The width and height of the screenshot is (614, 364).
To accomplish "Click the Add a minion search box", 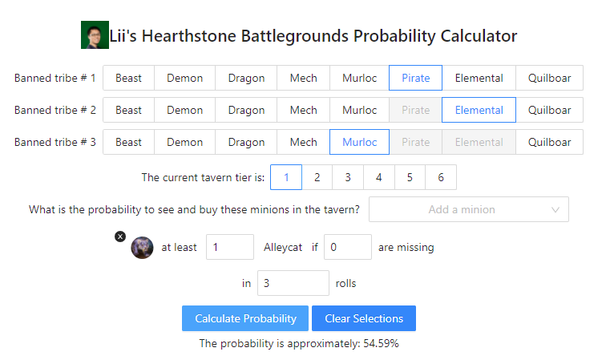I will coord(461,209).
